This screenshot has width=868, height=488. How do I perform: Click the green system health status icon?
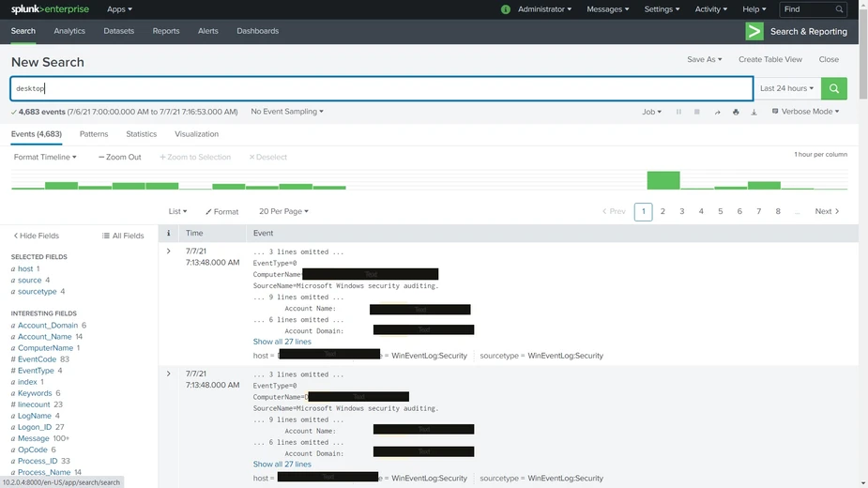pos(506,9)
